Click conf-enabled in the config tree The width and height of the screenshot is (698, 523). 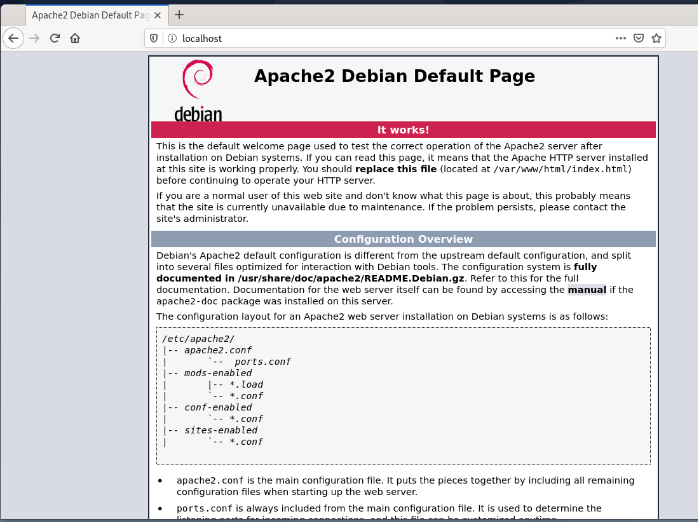pos(218,407)
